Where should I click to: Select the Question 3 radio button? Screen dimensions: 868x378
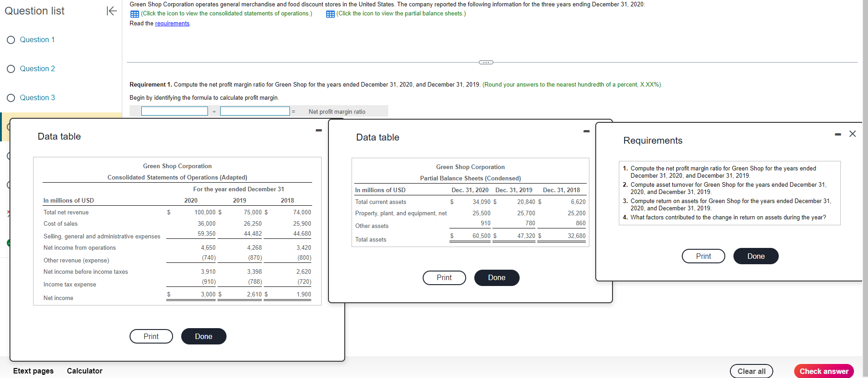11,98
